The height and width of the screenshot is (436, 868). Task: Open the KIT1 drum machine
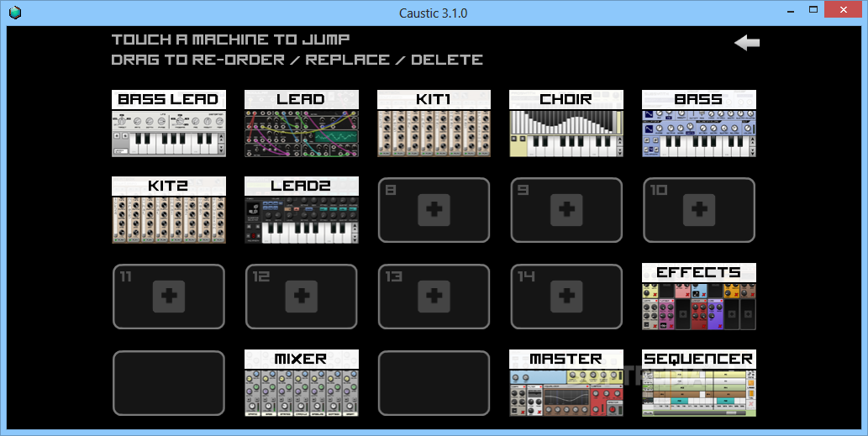(x=434, y=123)
